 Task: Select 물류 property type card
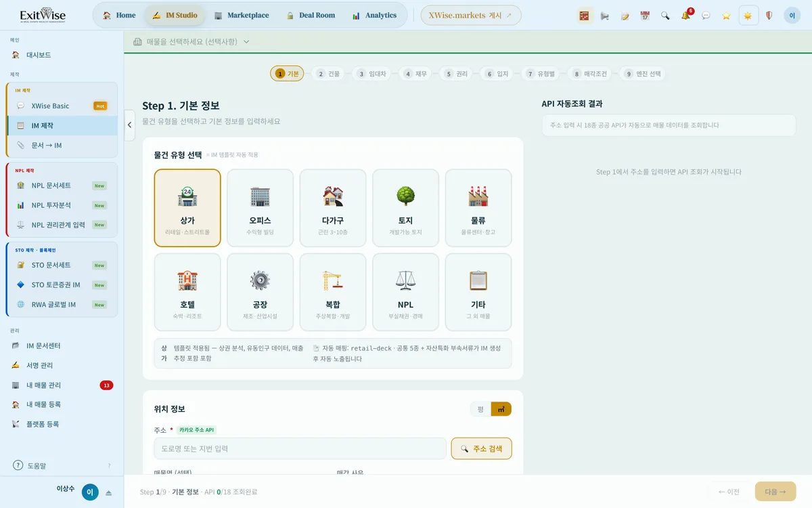click(478, 208)
